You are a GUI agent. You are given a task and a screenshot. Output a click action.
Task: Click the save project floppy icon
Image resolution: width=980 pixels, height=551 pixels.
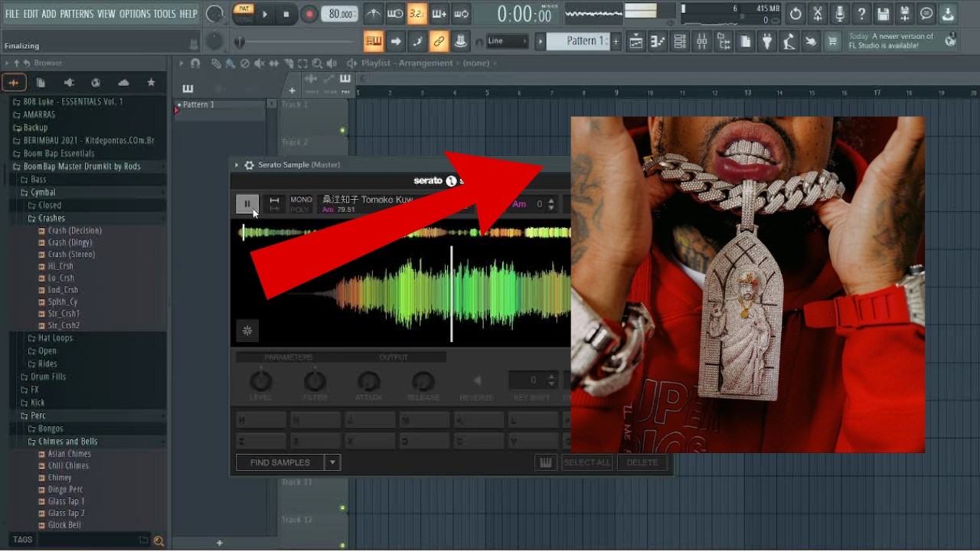point(884,14)
